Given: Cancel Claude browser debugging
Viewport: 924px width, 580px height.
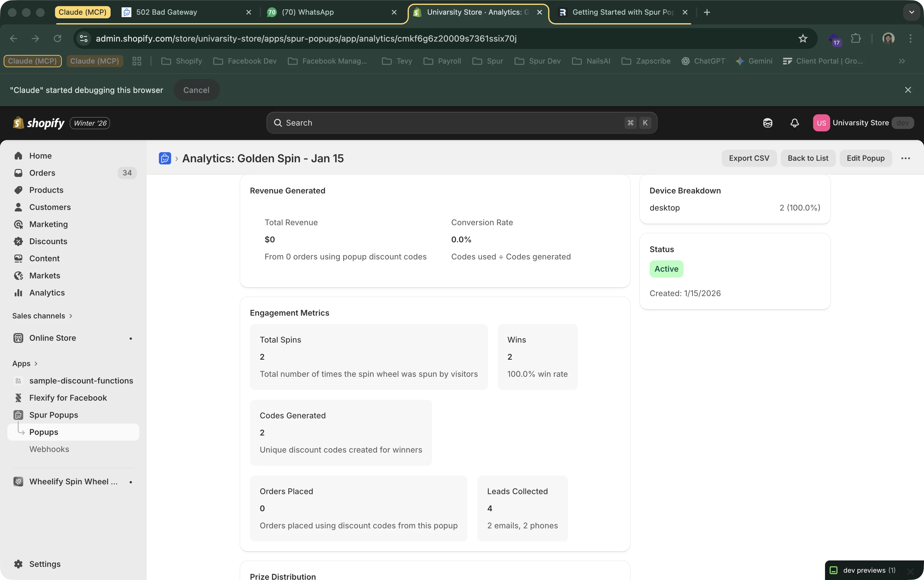Looking at the screenshot, I should [196, 90].
